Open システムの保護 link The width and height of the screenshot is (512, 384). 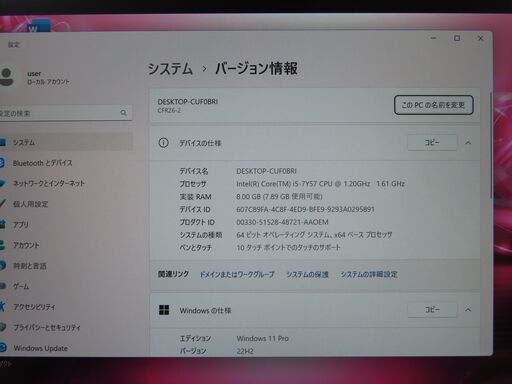tap(307, 274)
